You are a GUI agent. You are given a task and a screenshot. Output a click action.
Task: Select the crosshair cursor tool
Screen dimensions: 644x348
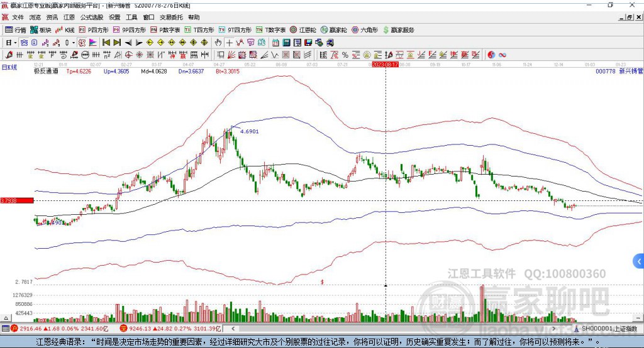tap(229, 42)
